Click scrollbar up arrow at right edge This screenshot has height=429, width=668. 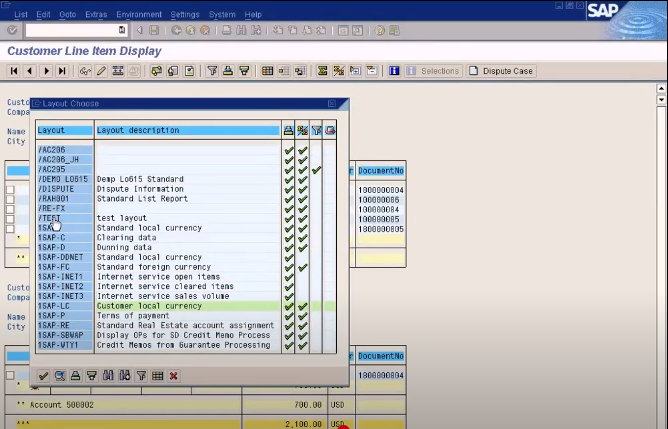pos(661,89)
